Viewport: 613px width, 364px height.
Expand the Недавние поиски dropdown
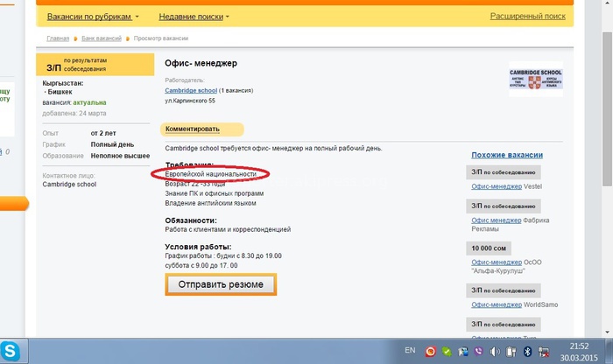click(194, 17)
